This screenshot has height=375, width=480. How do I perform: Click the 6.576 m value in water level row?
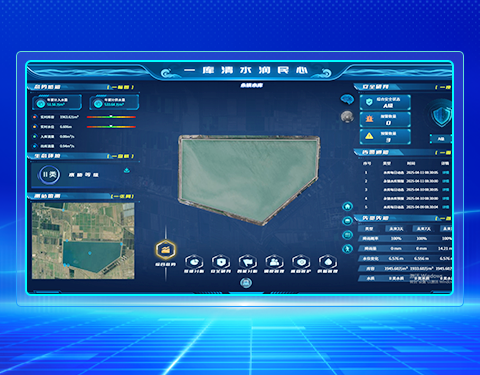point(396,258)
